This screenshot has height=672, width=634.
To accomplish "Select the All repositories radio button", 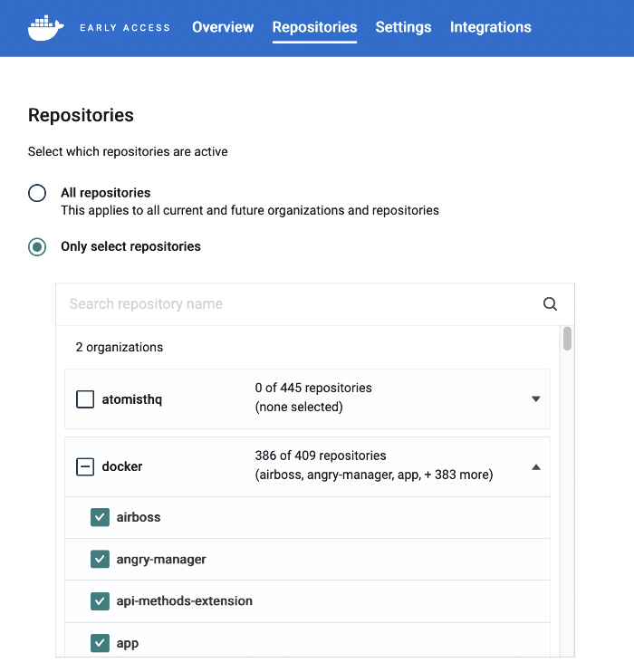I will (37, 193).
